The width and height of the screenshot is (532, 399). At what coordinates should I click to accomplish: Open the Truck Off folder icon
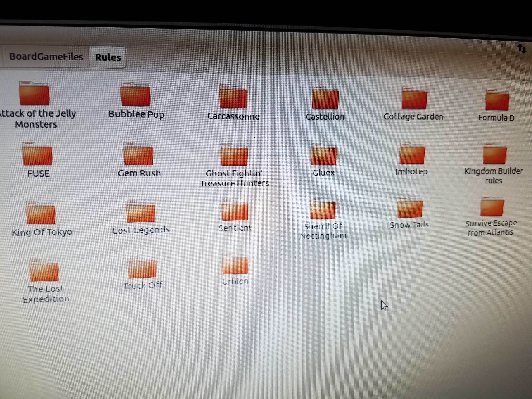coord(142,267)
